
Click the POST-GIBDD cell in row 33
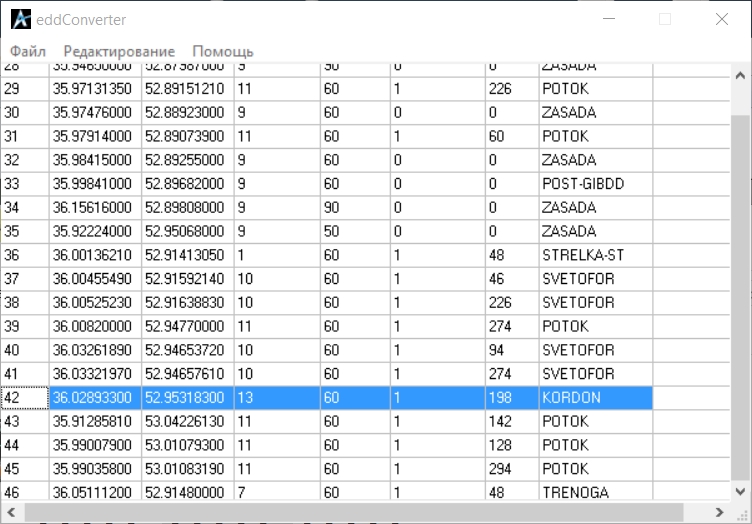(x=594, y=184)
